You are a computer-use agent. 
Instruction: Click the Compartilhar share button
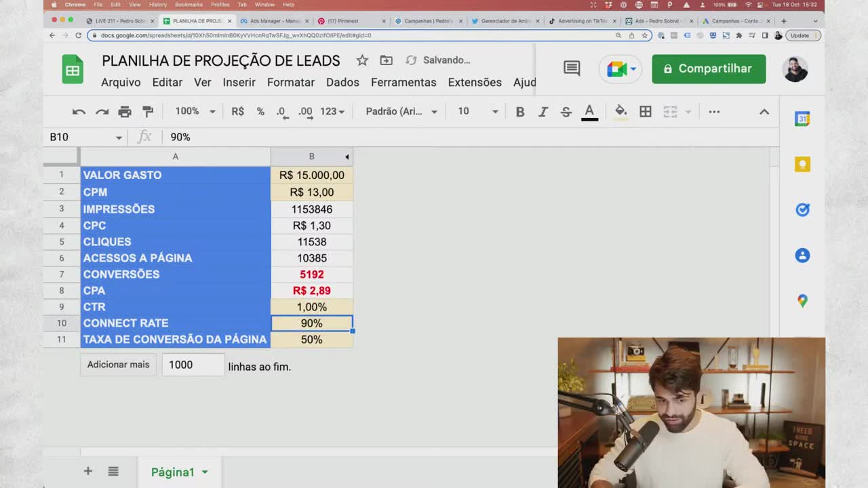point(709,68)
